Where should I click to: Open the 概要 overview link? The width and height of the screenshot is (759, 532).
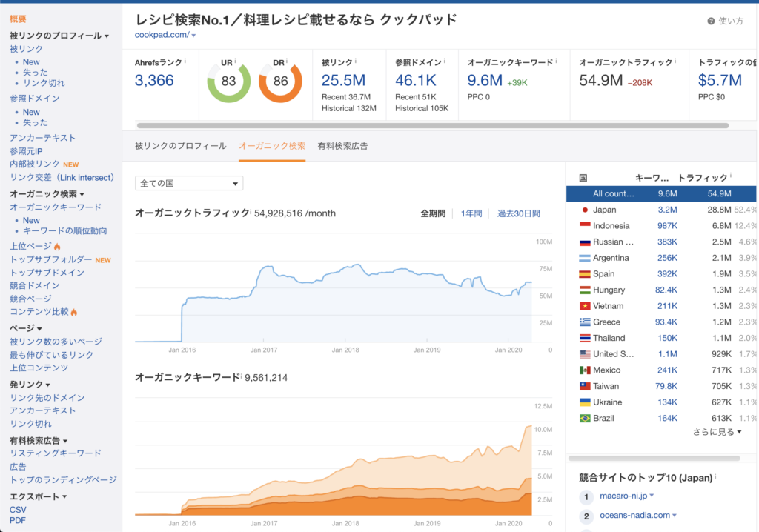click(18, 19)
